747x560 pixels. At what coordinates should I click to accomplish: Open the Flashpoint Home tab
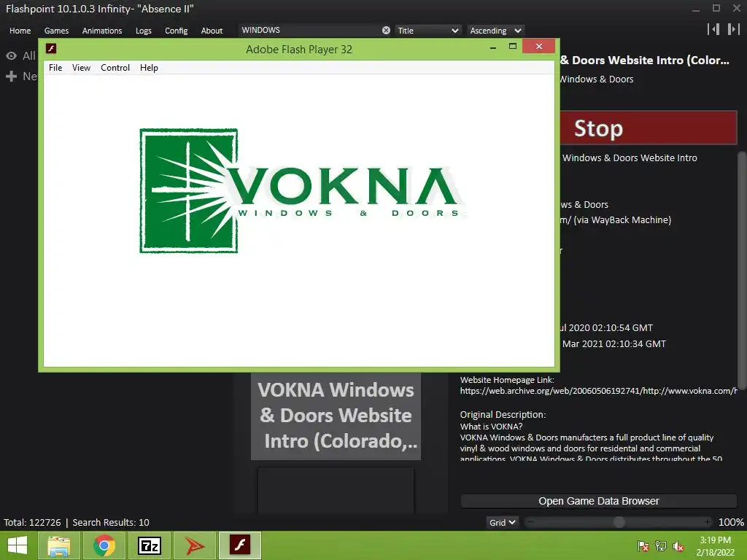click(20, 31)
